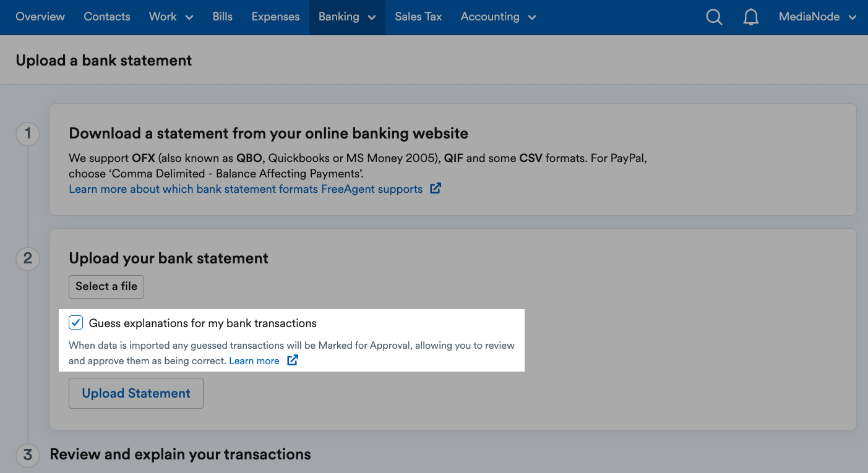Open Learn more about bank statement formats link

(x=246, y=189)
